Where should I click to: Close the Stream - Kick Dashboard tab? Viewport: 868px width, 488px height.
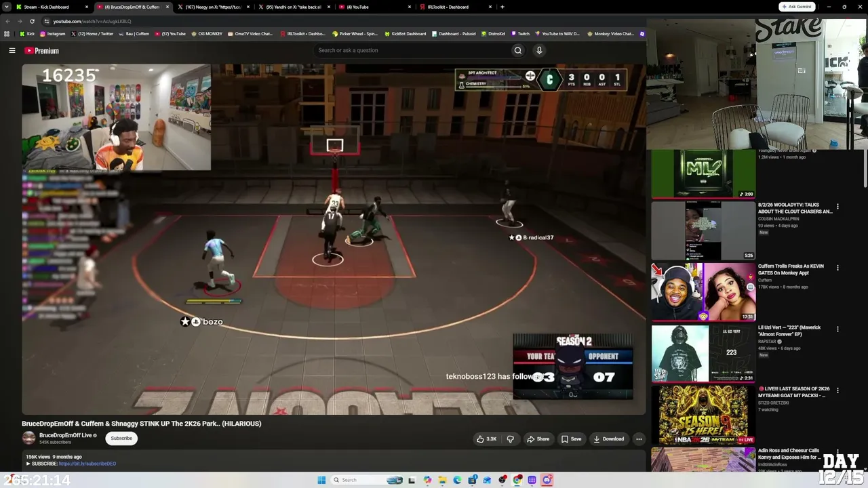coord(87,7)
